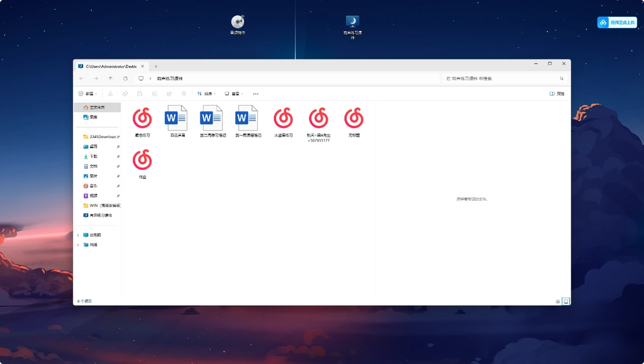Click the monitor icon in address bar
Viewport: 644px width, 364px height.
point(141,78)
